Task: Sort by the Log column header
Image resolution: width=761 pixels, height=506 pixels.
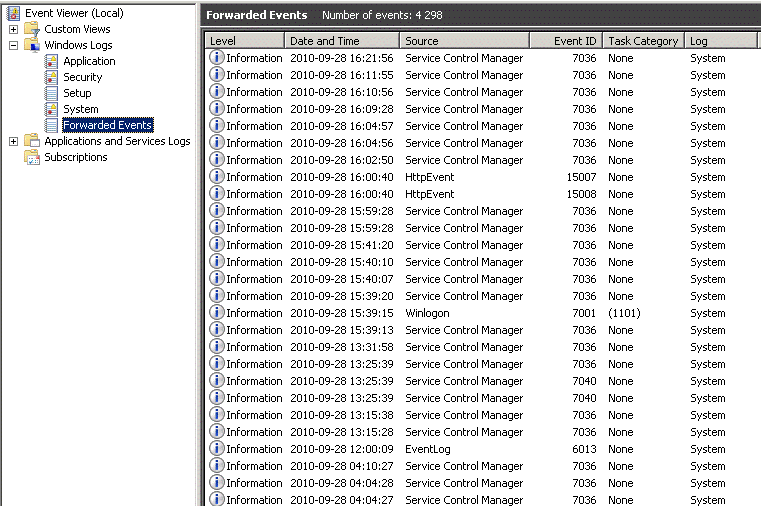Action: point(721,41)
